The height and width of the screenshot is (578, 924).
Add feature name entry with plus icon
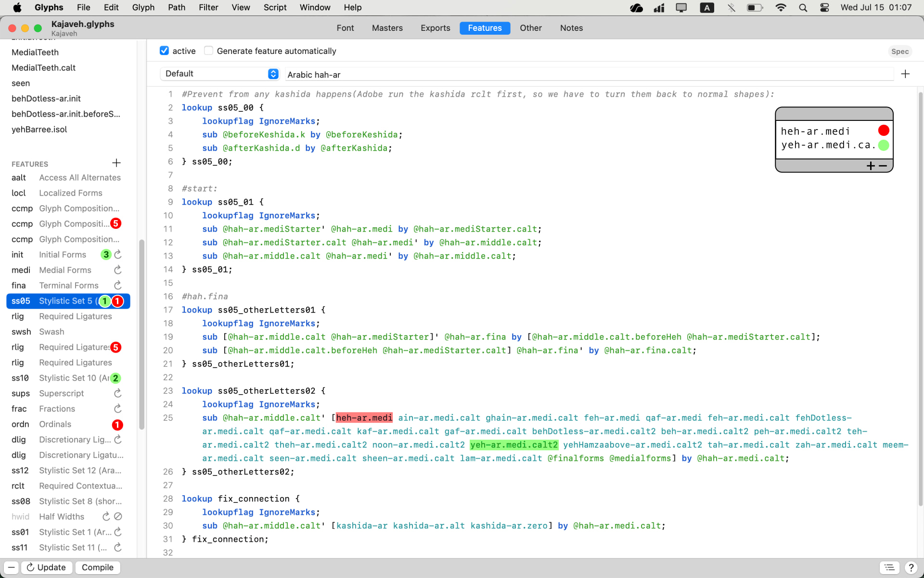(x=905, y=74)
